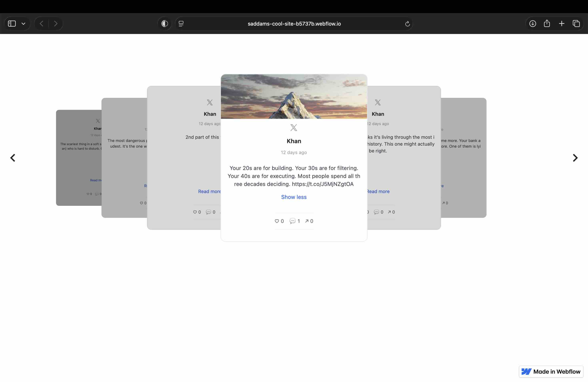Click the comment bubble icon on center card
This screenshot has width=588, height=382.
[293, 221]
